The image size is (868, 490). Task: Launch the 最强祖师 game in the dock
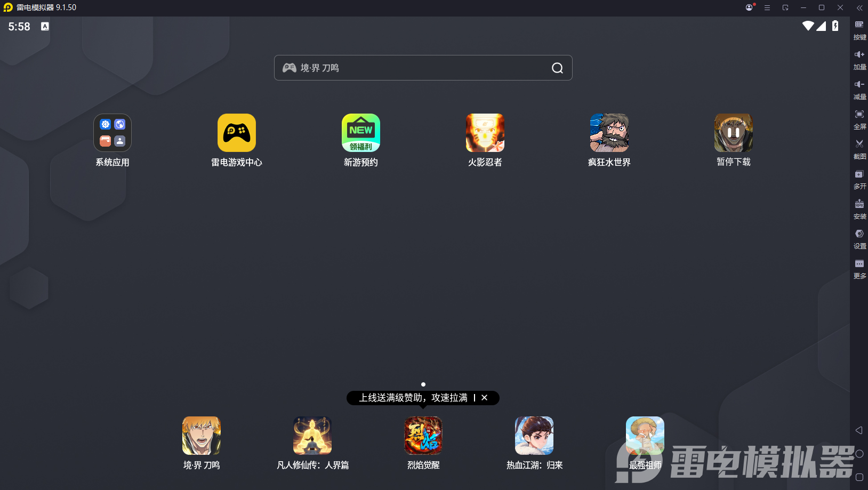coord(645,436)
